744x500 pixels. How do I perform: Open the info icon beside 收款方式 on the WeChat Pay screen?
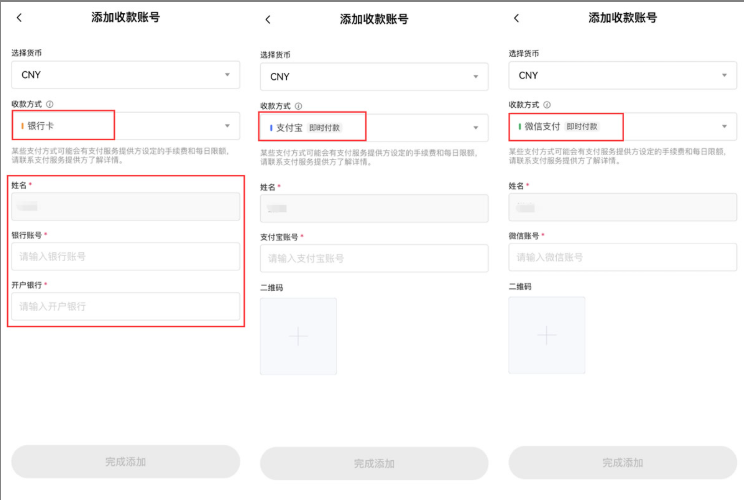[x=547, y=105]
